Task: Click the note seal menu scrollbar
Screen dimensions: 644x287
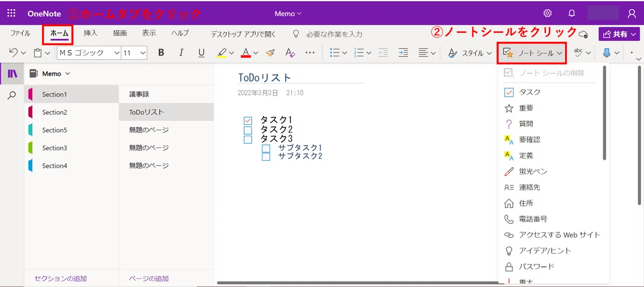Action: point(605,113)
